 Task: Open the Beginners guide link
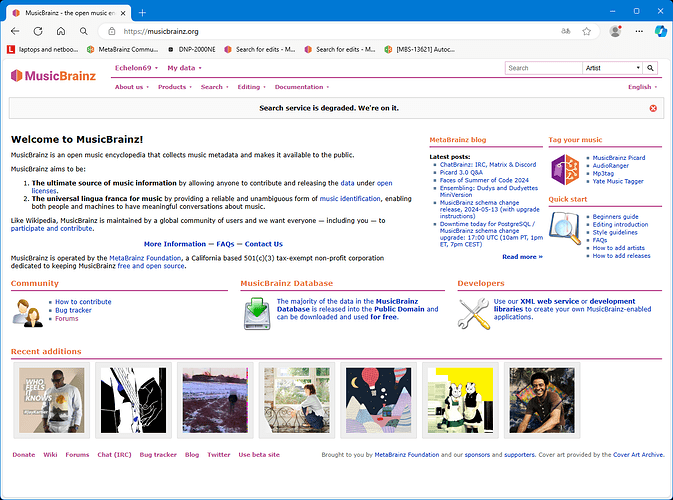[x=615, y=216]
